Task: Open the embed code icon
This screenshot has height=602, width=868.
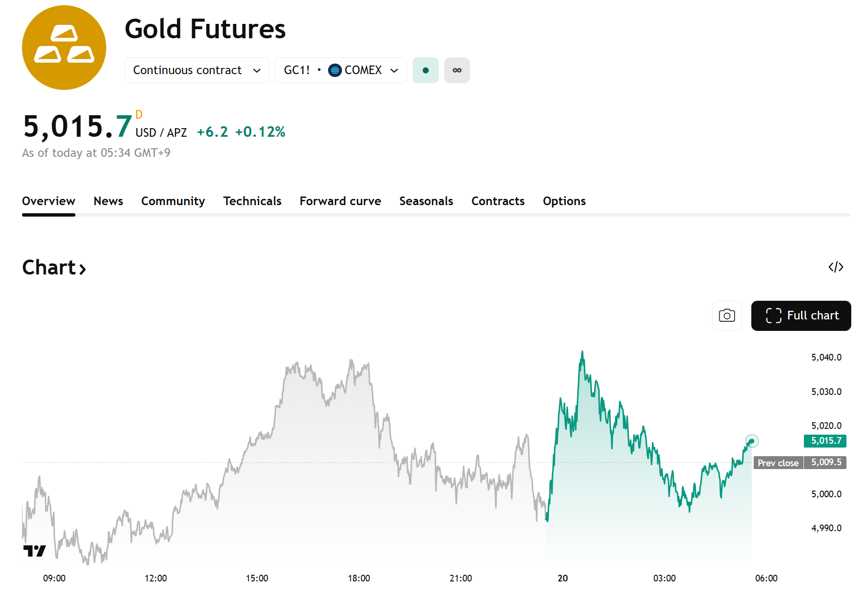Action: coord(835,267)
